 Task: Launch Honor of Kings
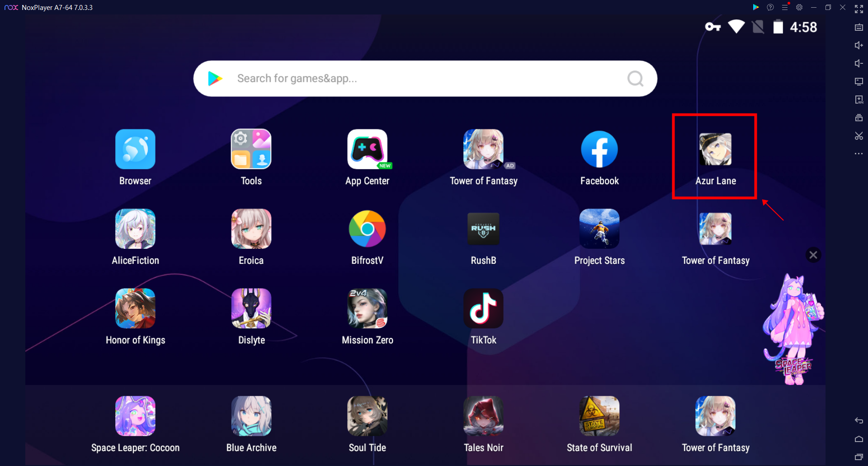point(135,309)
